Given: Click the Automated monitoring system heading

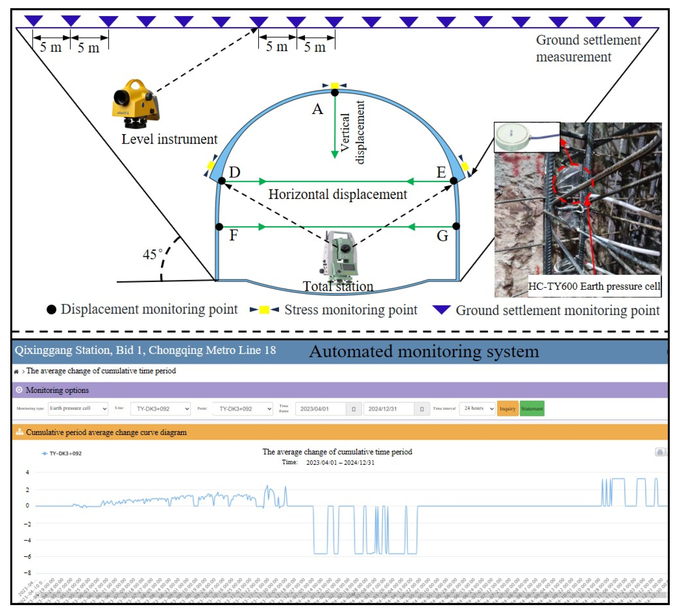Looking at the screenshot, I should (x=424, y=351).
